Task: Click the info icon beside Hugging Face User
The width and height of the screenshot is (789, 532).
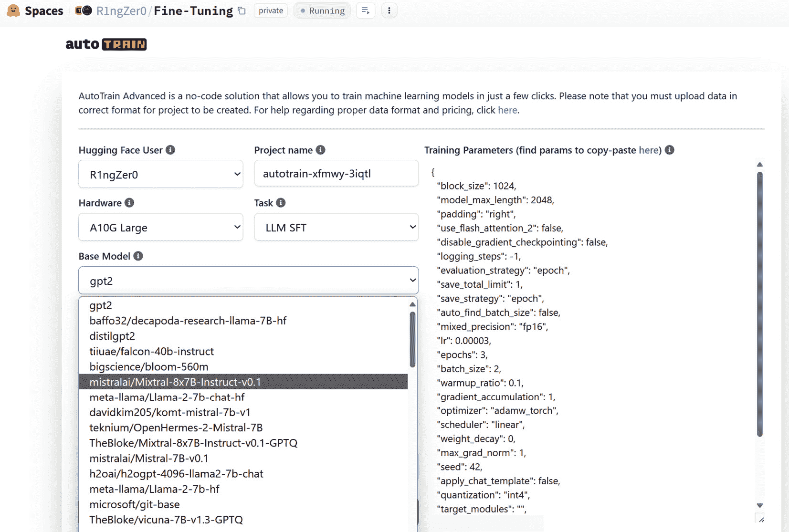Action: point(170,150)
